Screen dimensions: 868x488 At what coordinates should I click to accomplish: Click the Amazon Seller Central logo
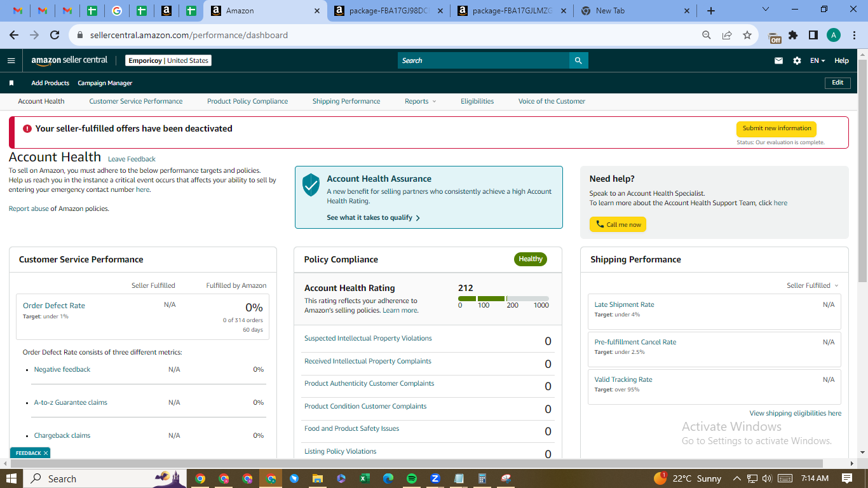pyautogui.click(x=69, y=60)
